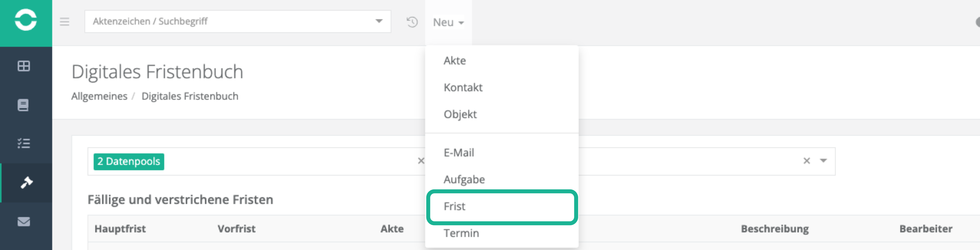Open the recent history clock icon
980x250 pixels.
tap(412, 22)
